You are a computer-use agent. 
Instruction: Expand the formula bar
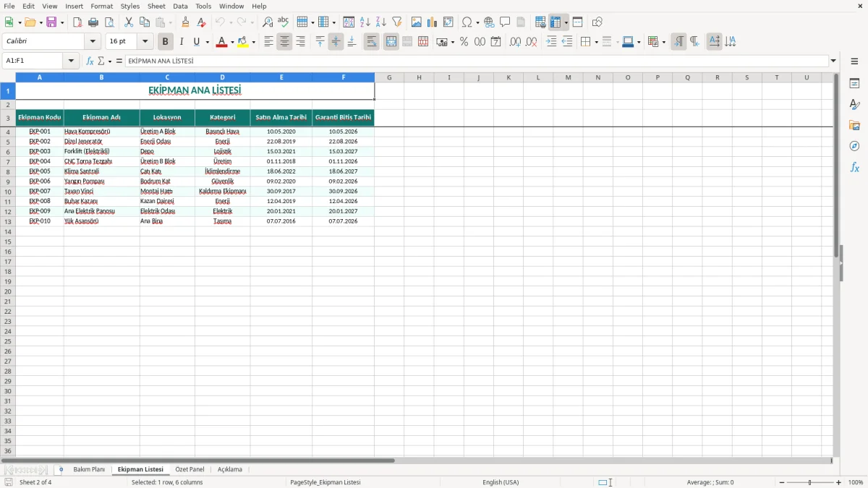(x=833, y=61)
